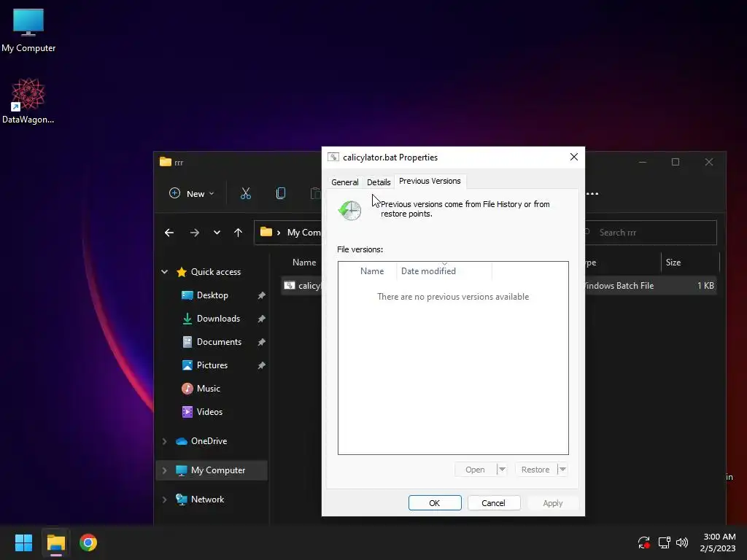Select Desktop in Quick access
This screenshot has height=560, width=747.
pos(212,295)
